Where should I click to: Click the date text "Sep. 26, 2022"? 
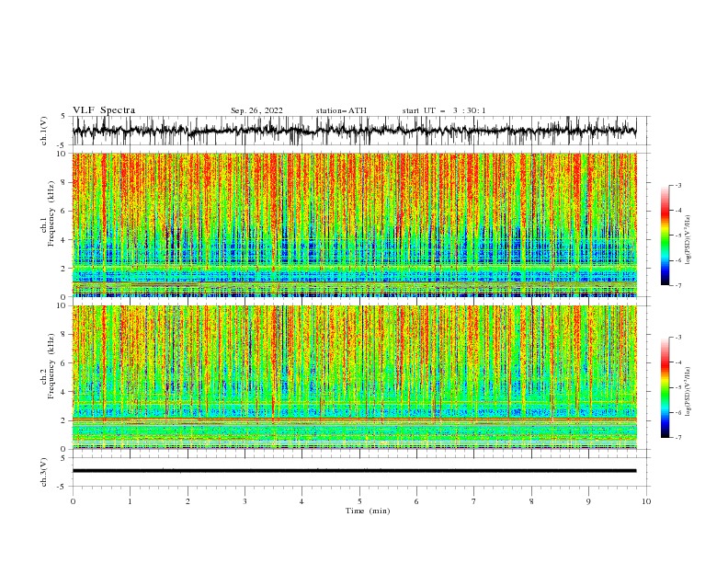[x=256, y=110]
